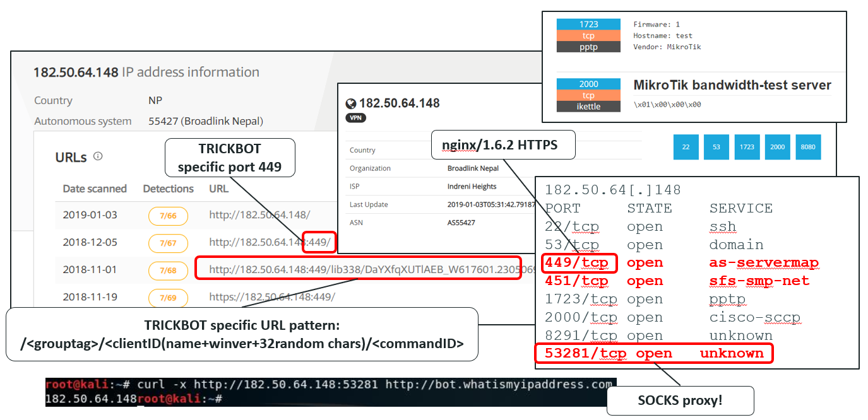Open the 7/66 detections badge
This screenshot has height=420, width=868.
(x=168, y=216)
